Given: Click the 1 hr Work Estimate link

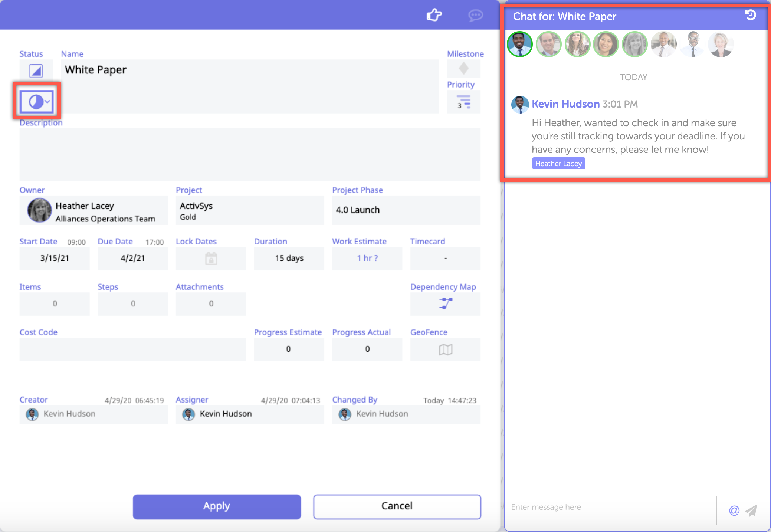Looking at the screenshot, I should 367,258.
